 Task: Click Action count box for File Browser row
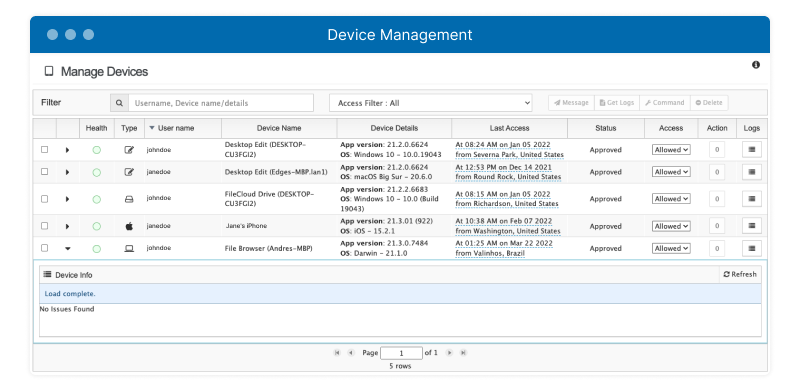[717, 248]
